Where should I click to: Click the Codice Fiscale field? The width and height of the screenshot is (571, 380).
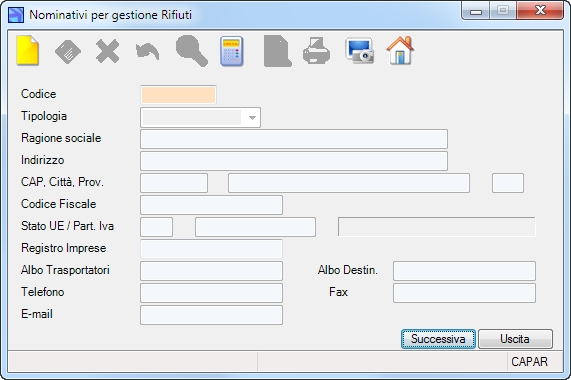[x=212, y=205]
